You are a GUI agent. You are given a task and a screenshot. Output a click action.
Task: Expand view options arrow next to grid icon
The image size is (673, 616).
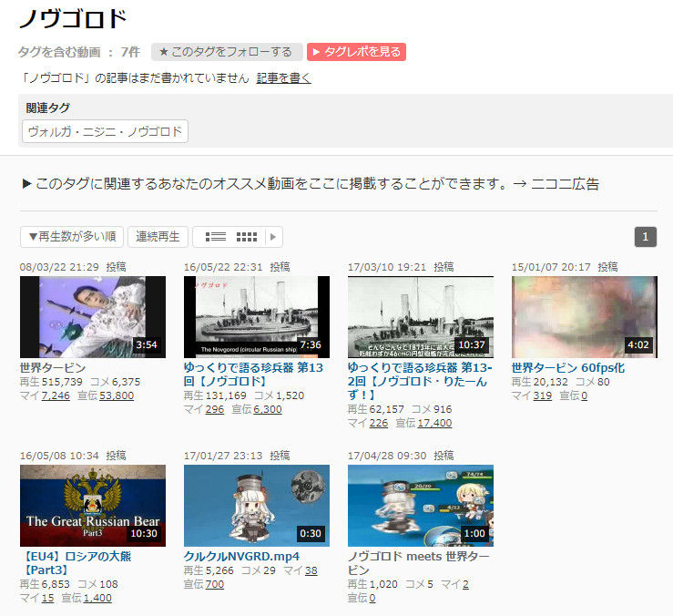273,237
